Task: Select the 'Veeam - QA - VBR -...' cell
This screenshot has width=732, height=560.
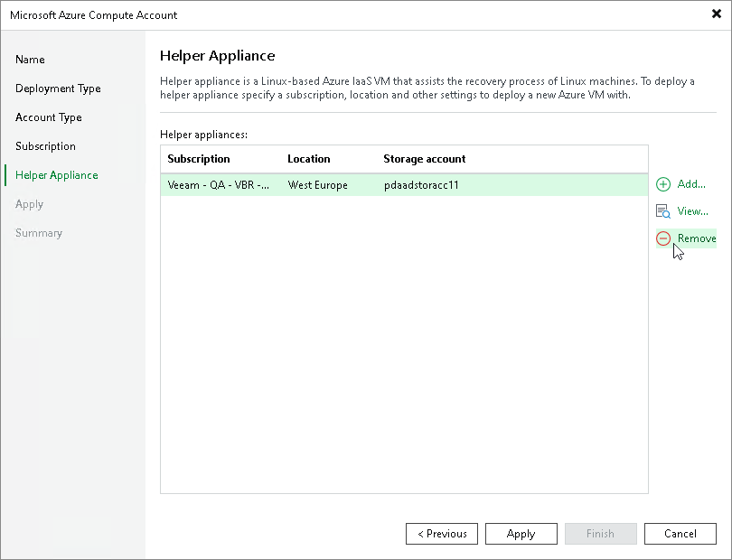Action: [219, 185]
